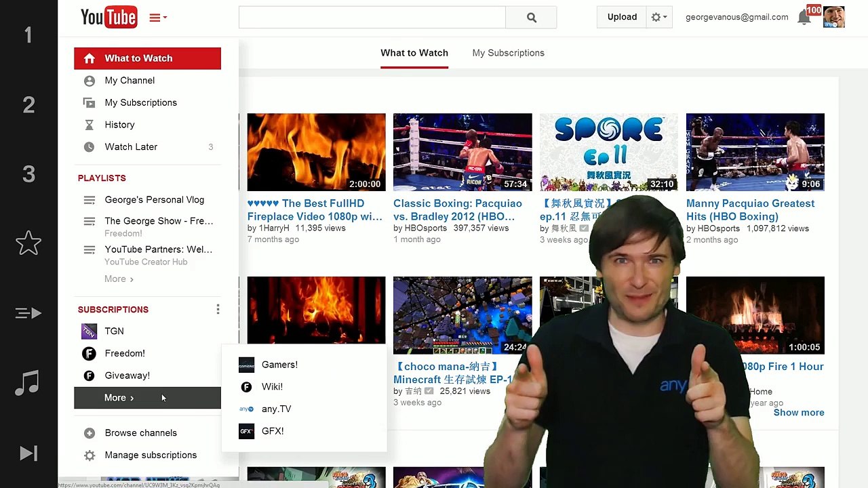Image resolution: width=868 pixels, height=488 pixels.
Task: Click the Wiki! channel icon
Action: pyautogui.click(x=246, y=387)
